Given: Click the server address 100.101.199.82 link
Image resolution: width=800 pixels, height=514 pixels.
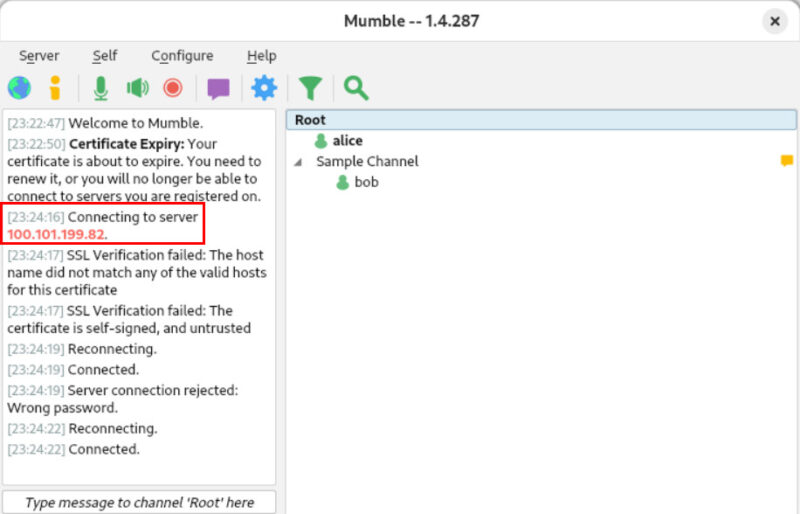Looking at the screenshot, I should pyautogui.click(x=56, y=235).
